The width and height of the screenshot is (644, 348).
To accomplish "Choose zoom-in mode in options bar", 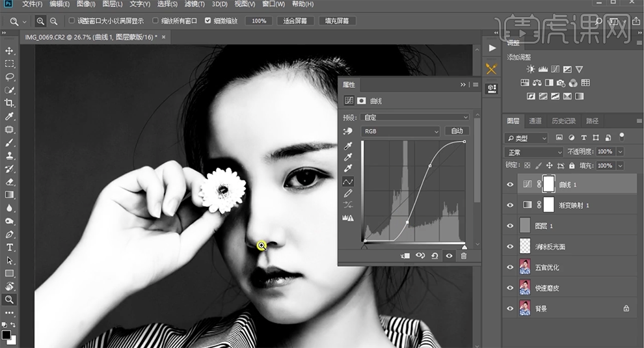I will pyautogui.click(x=40, y=21).
